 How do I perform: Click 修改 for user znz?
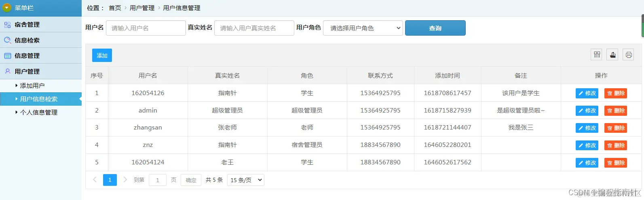coord(587,145)
